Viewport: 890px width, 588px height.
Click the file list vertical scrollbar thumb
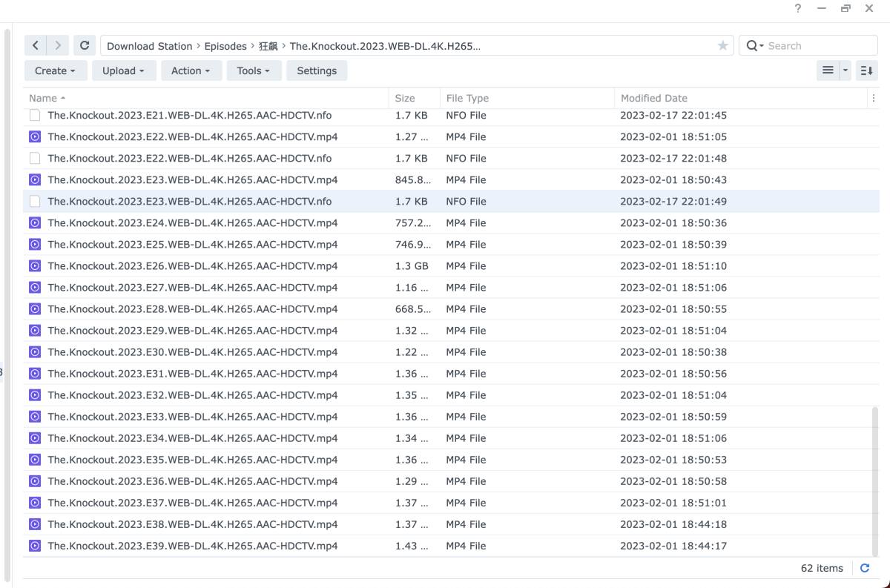pyautogui.click(x=876, y=480)
